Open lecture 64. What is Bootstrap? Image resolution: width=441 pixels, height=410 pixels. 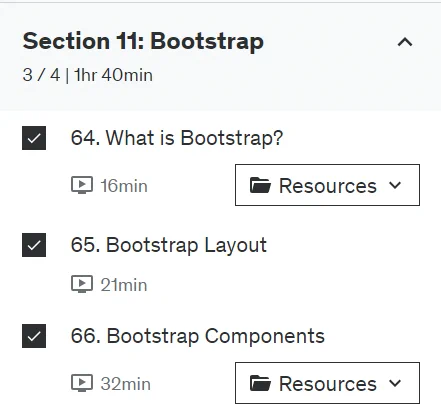(177, 138)
